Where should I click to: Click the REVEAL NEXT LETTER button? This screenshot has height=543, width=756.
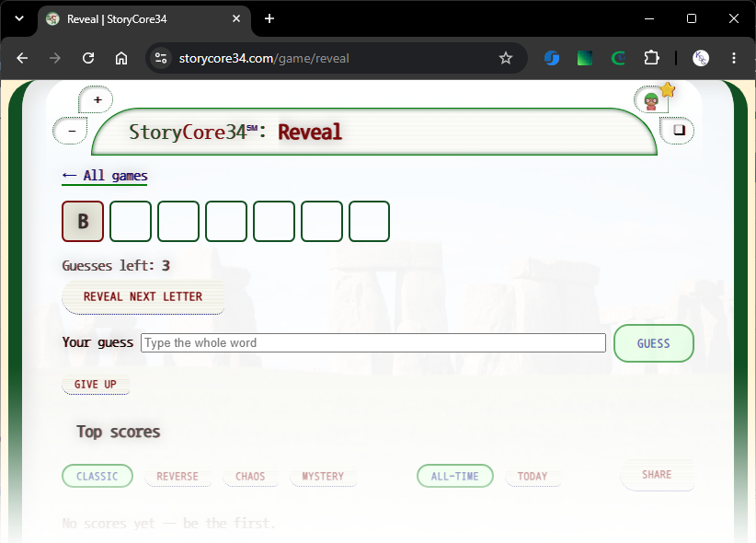point(143,296)
